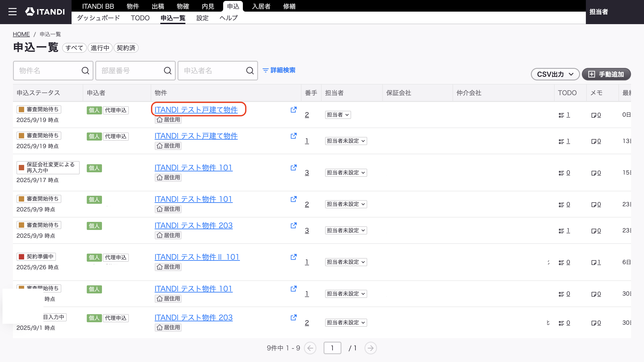Click TODO icon in 保証会社変更による再入力中 row
Screen dimensions: 644x362
pos(561,173)
